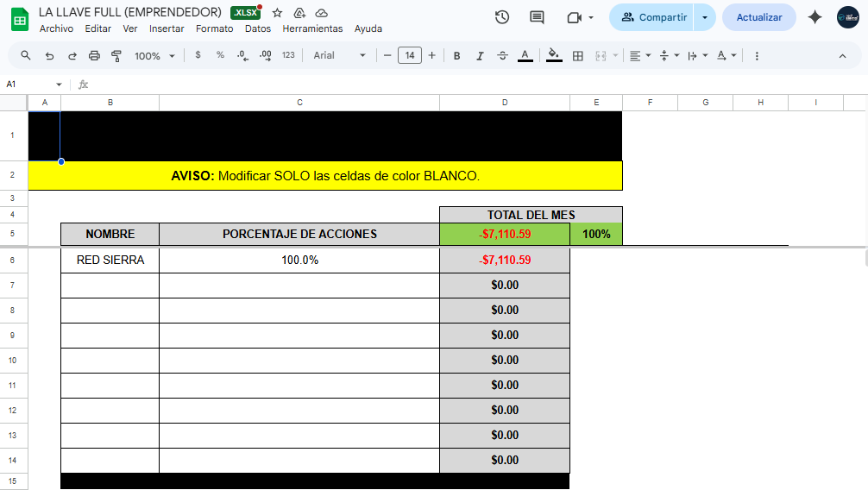The height and width of the screenshot is (490, 868).
Task: Open Gemini sparkle assistant
Action: pyautogui.click(x=815, y=17)
